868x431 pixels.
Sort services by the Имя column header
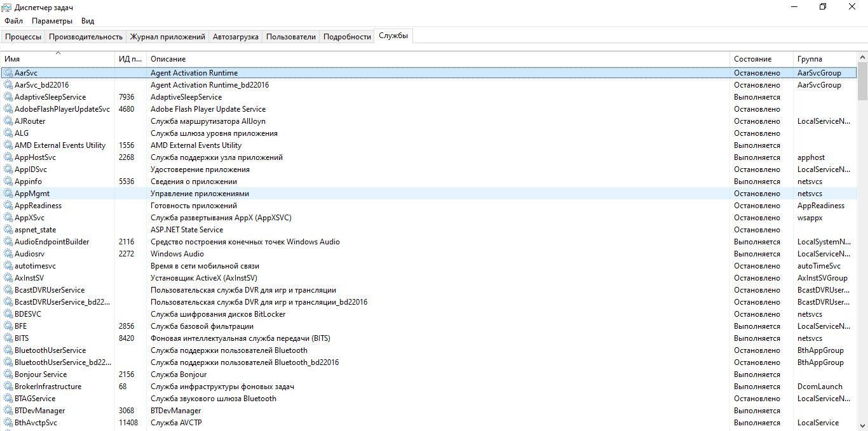[x=58, y=59]
